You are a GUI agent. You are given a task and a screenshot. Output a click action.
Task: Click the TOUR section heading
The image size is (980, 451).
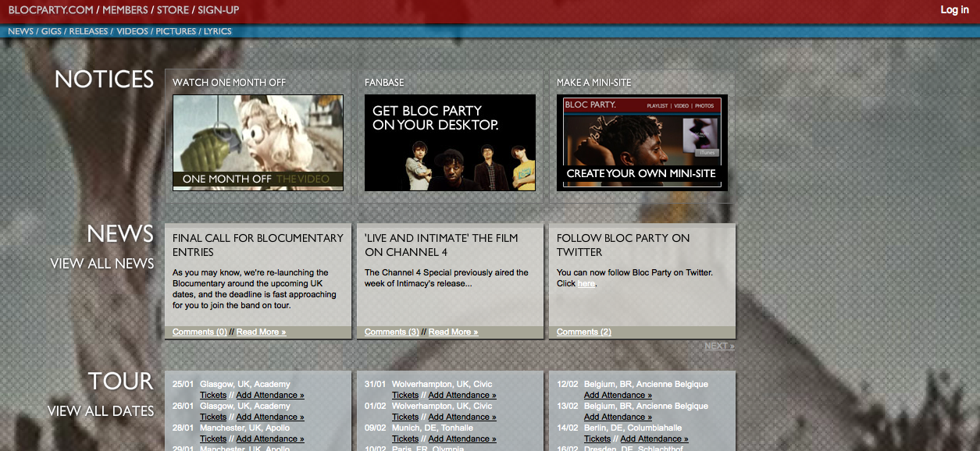pos(120,381)
